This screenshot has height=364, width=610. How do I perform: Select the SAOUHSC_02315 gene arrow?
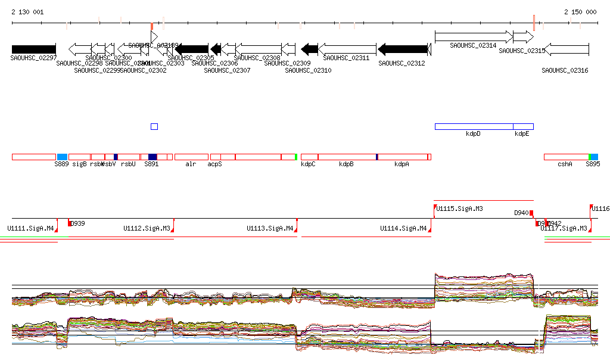pyautogui.click(x=523, y=37)
